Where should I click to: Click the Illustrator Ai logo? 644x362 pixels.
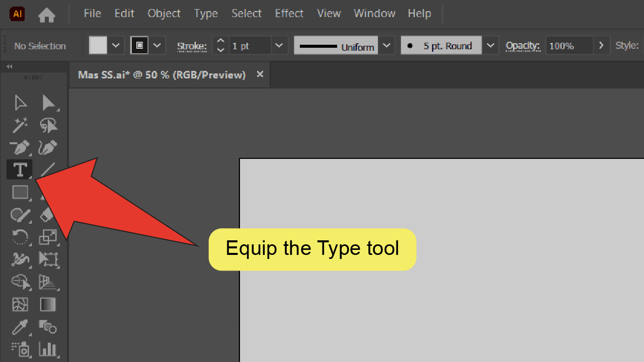(17, 14)
